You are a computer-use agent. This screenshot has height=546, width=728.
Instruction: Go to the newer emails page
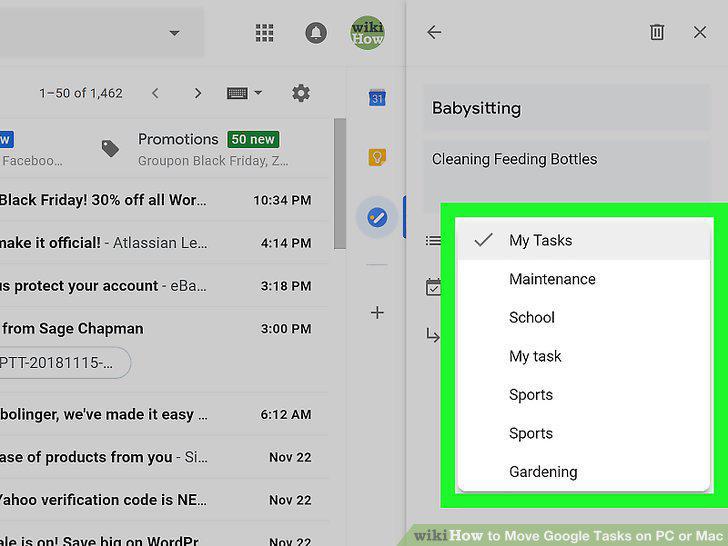click(155, 93)
